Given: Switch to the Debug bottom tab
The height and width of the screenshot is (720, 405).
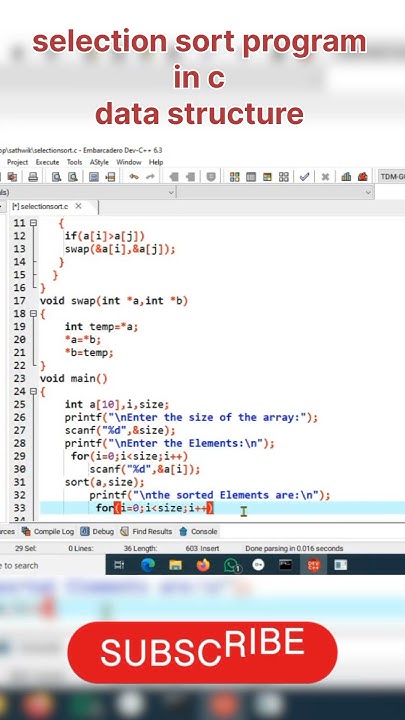Looking at the screenshot, I should coord(97,532).
